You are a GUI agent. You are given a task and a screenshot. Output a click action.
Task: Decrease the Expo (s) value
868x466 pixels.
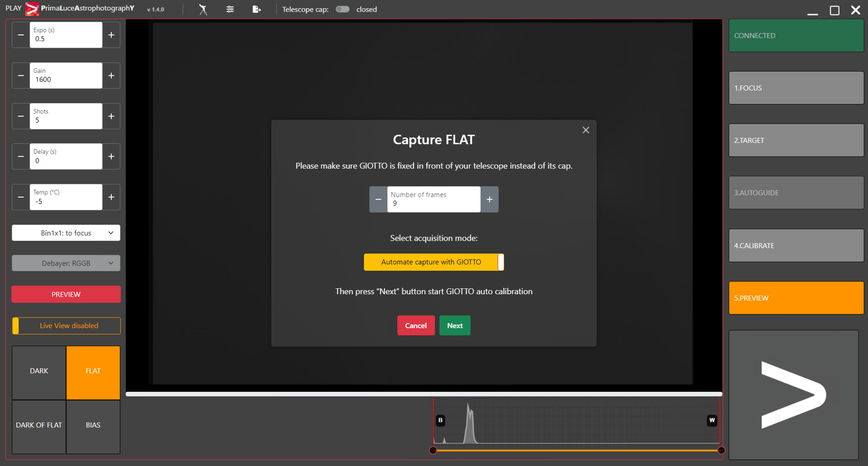point(21,35)
